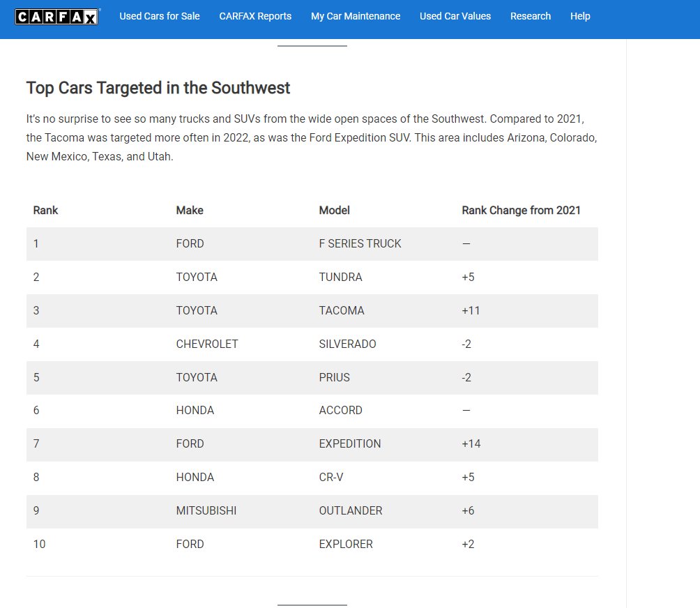The image size is (700, 608).
Task: Select the EXPLORER model cell
Action: pyautogui.click(x=346, y=544)
